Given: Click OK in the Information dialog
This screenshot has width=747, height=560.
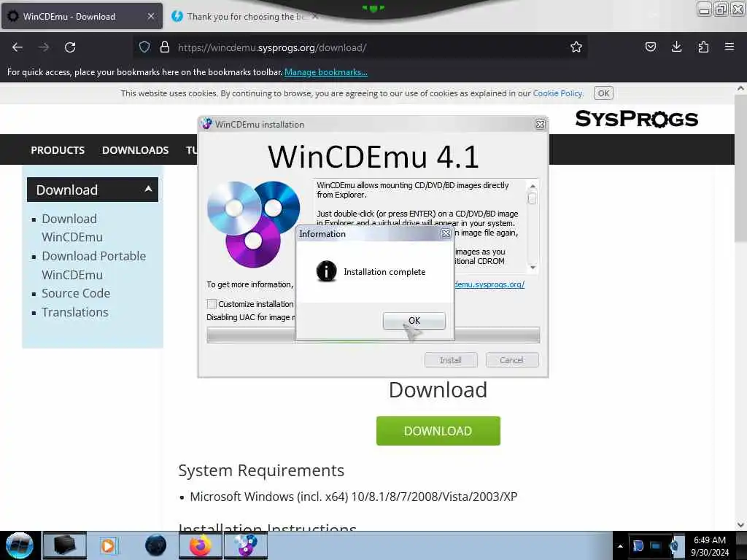Looking at the screenshot, I should click(414, 321).
